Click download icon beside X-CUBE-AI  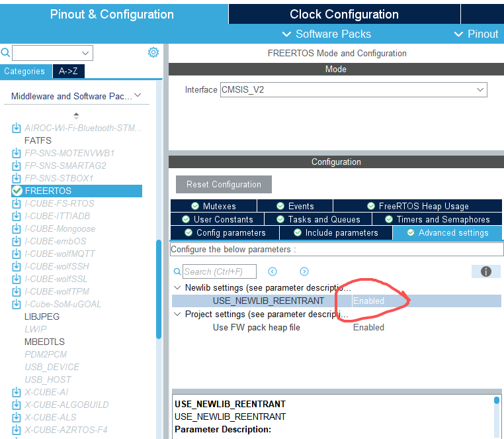(17, 393)
